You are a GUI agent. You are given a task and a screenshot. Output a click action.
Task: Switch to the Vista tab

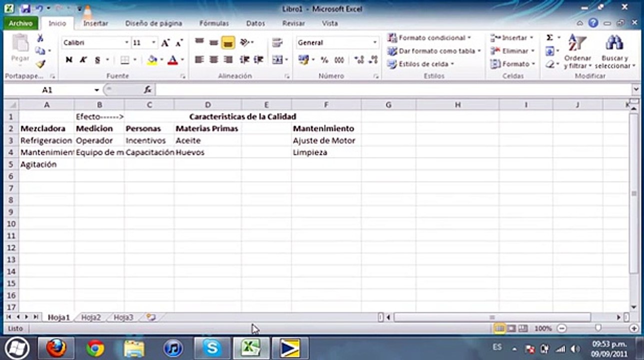[330, 23]
